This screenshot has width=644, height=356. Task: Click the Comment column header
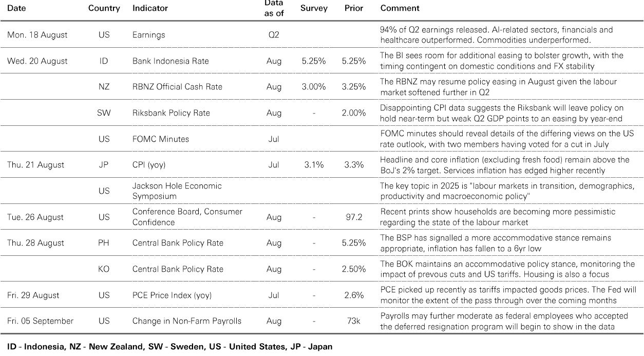click(x=400, y=8)
